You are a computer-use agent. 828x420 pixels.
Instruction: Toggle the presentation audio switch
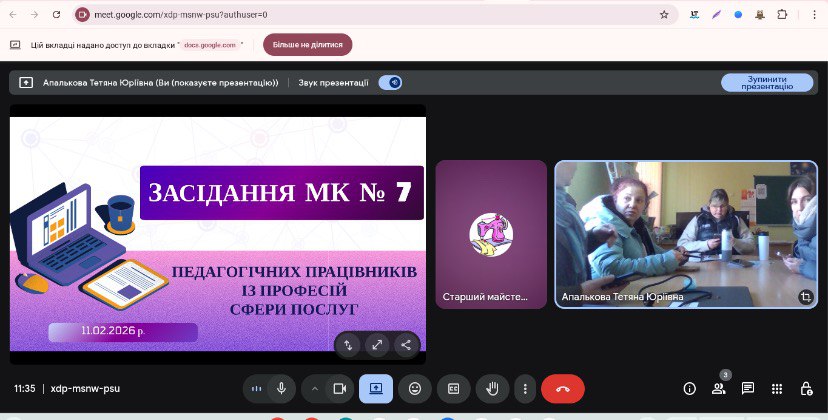click(x=390, y=83)
